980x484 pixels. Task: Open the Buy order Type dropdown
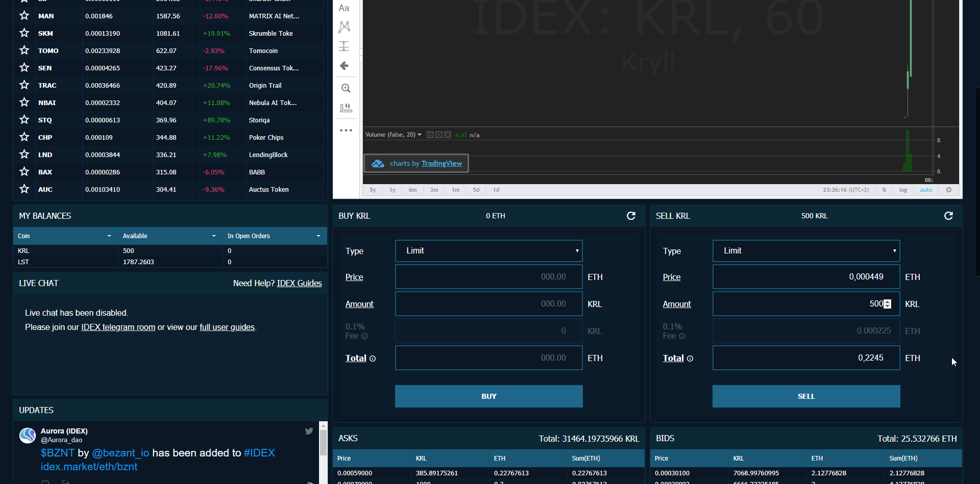pyautogui.click(x=488, y=251)
